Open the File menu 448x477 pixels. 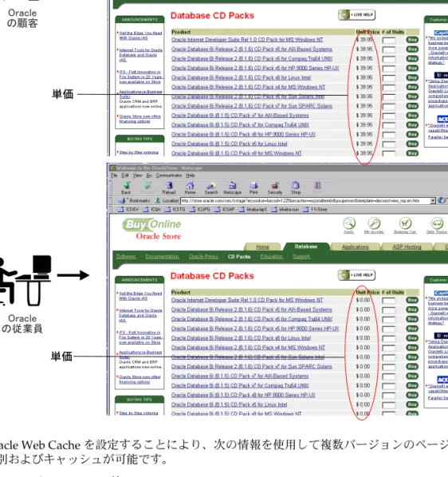pyautogui.click(x=114, y=175)
